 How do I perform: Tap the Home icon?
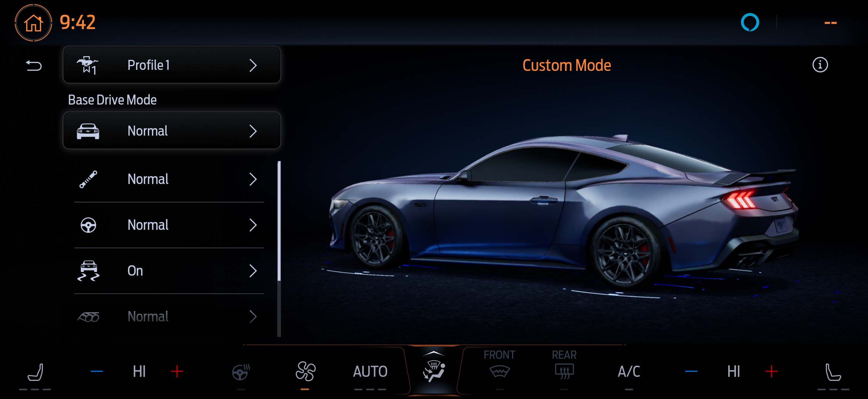(x=33, y=23)
